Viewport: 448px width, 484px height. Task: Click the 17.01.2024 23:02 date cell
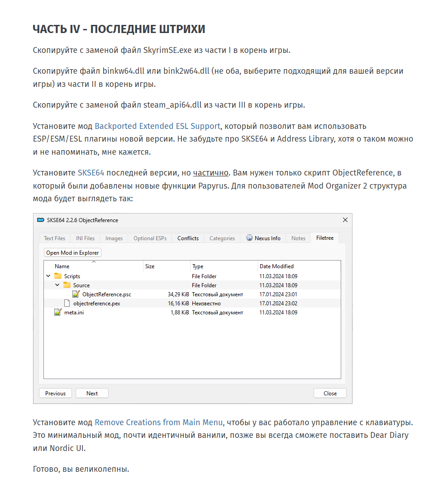tap(278, 304)
